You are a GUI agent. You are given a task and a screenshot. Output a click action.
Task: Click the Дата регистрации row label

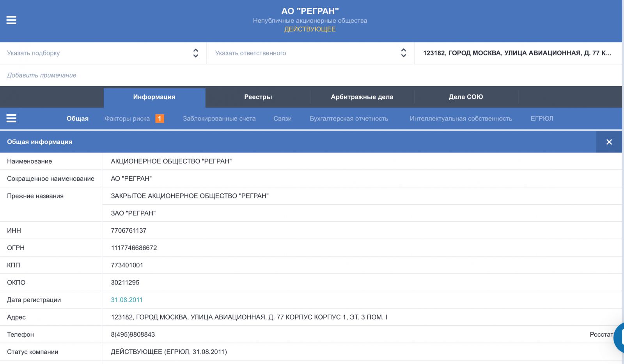click(34, 300)
